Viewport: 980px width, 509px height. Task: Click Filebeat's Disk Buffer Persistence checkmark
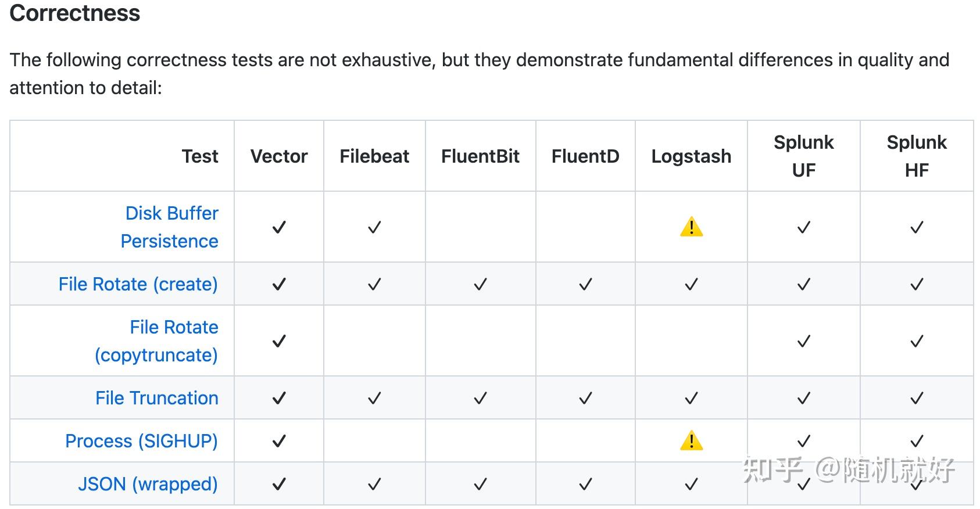[x=374, y=227]
